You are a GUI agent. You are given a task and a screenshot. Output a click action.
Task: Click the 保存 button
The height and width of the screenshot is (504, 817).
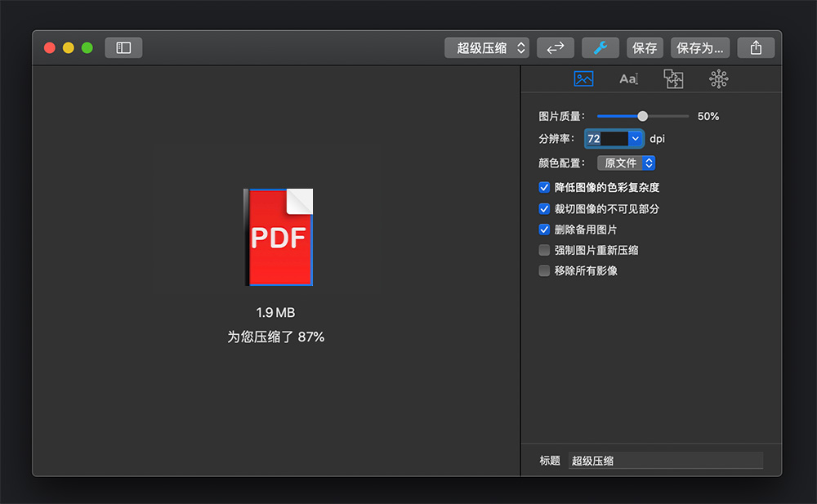tap(645, 48)
